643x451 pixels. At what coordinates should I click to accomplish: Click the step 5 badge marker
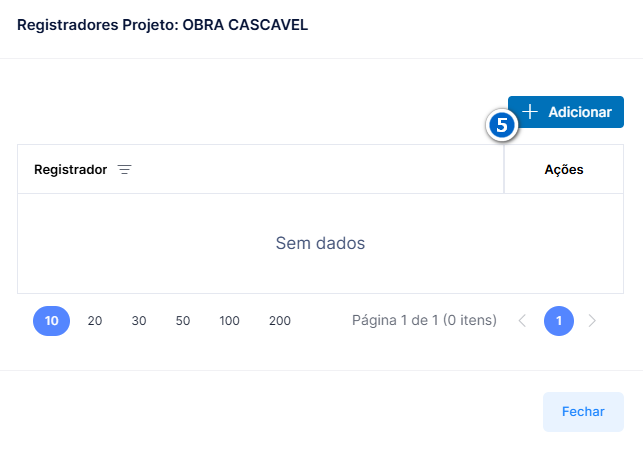coord(502,125)
